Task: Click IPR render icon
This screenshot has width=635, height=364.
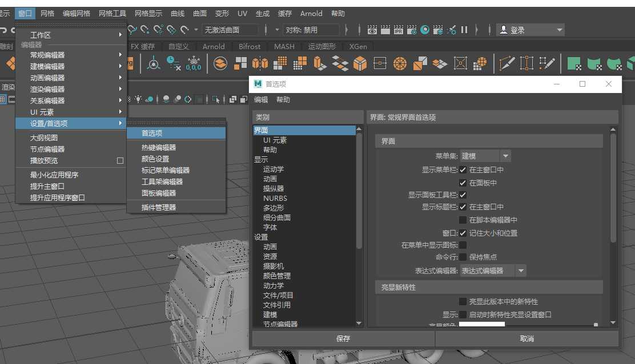Action: [399, 30]
